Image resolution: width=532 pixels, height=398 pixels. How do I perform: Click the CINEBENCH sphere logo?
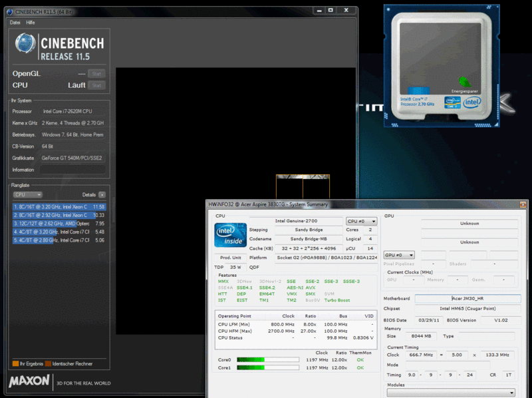pos(25,43)
